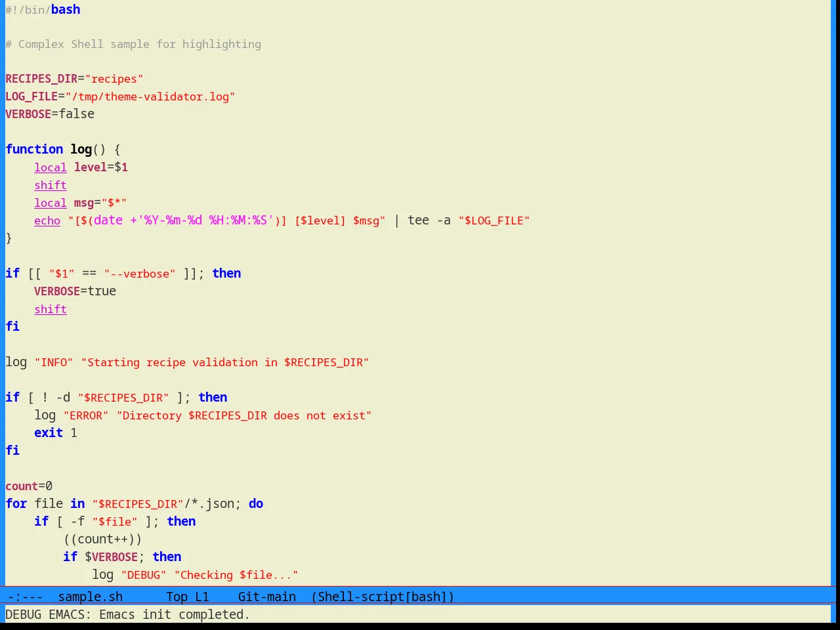Click the L1 line number indicator
Viewport: 840px width, 630px height.
tap(201, 597)
